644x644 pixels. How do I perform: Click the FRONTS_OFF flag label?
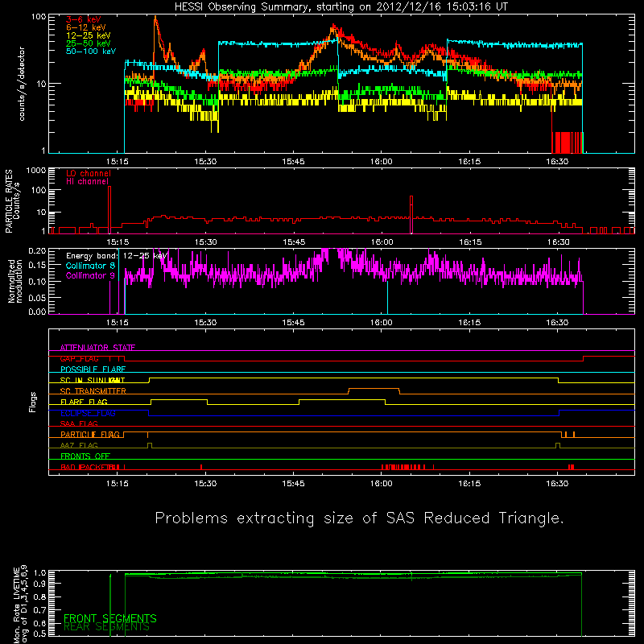[x=85, y=456]
